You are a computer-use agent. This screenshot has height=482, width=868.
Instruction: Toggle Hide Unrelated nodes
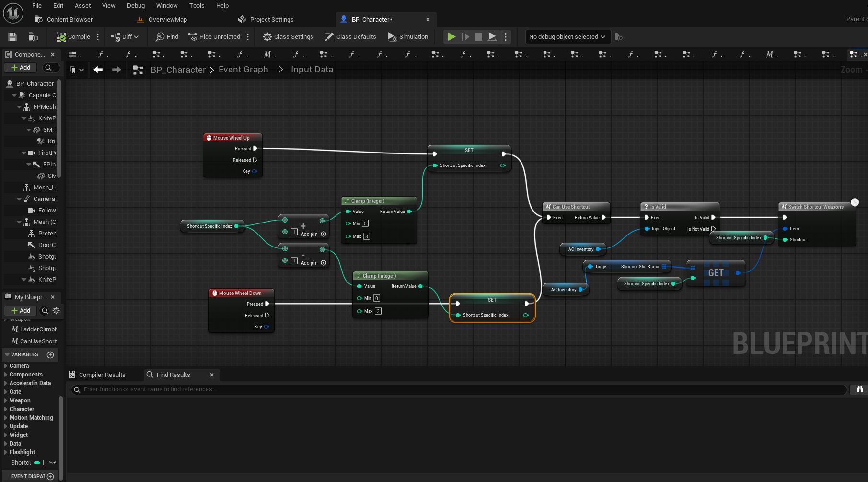point(214,37)
